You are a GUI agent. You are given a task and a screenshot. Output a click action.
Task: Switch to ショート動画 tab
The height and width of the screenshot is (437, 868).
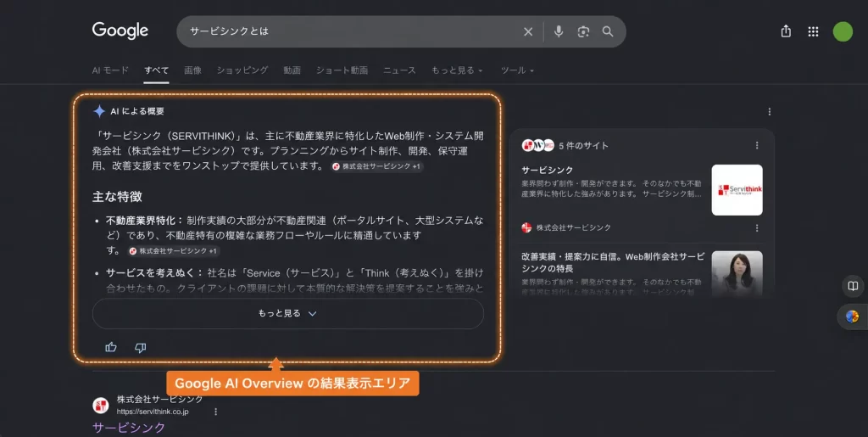[342, 70]
